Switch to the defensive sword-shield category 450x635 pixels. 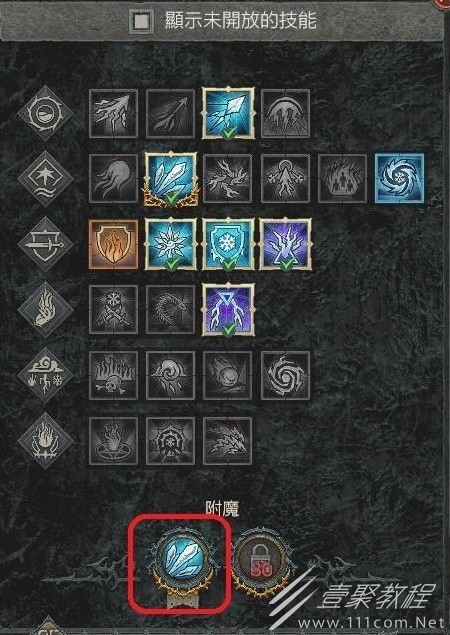point(45,244)
